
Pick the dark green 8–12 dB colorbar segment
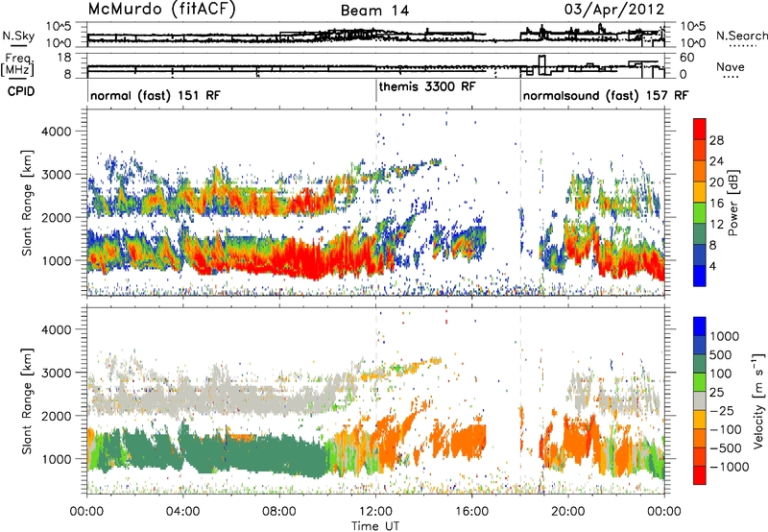tap(700, 234)
